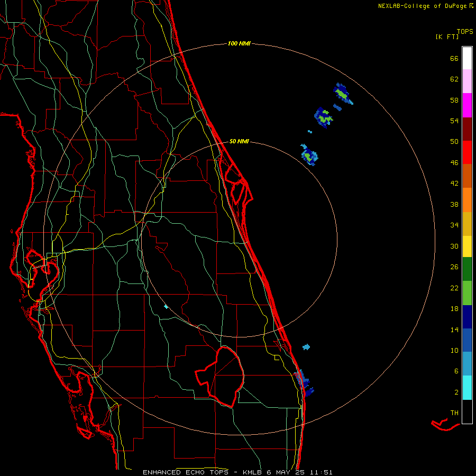Click the legend value '58'
476x476 pixels.
point(454,100)
